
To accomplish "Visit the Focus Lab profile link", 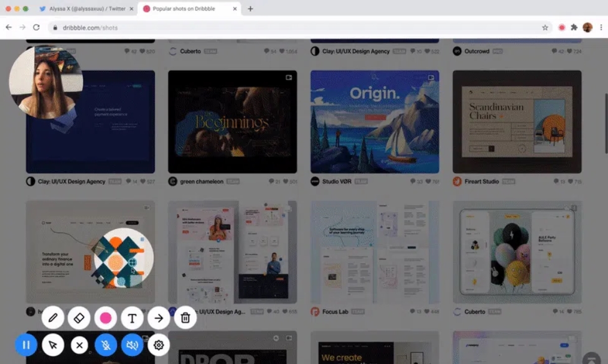I will (335, 312).
